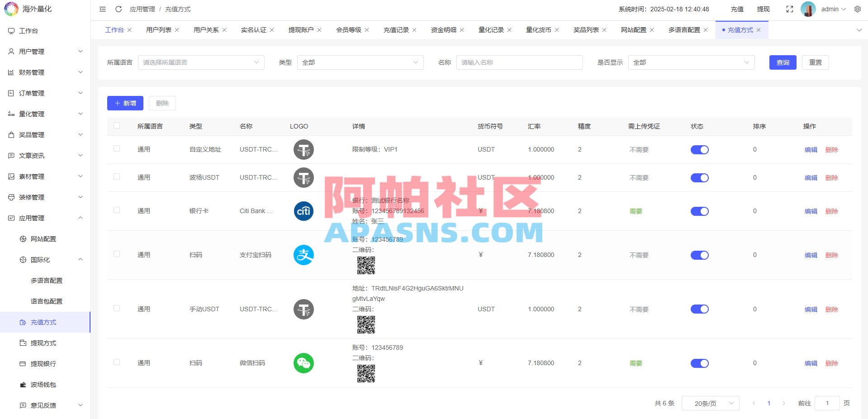The image size is (868, 419).
Task: Check the select-all checkbox in the table header
Action: tap(117, 126)
